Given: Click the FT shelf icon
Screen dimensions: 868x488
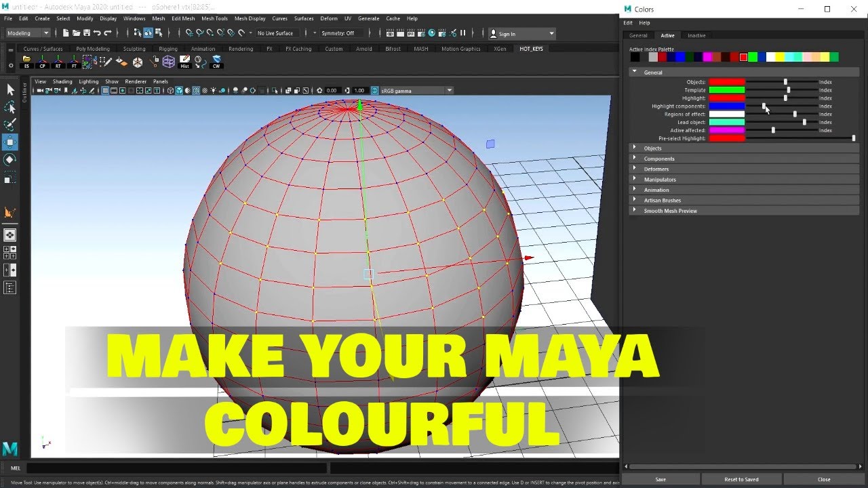Looking at the screenshot, I should click(74, 62).
